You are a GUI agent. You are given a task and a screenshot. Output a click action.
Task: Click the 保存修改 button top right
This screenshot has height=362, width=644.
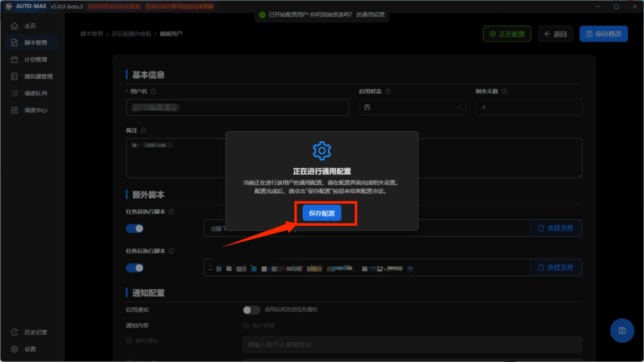click(603, 34)
